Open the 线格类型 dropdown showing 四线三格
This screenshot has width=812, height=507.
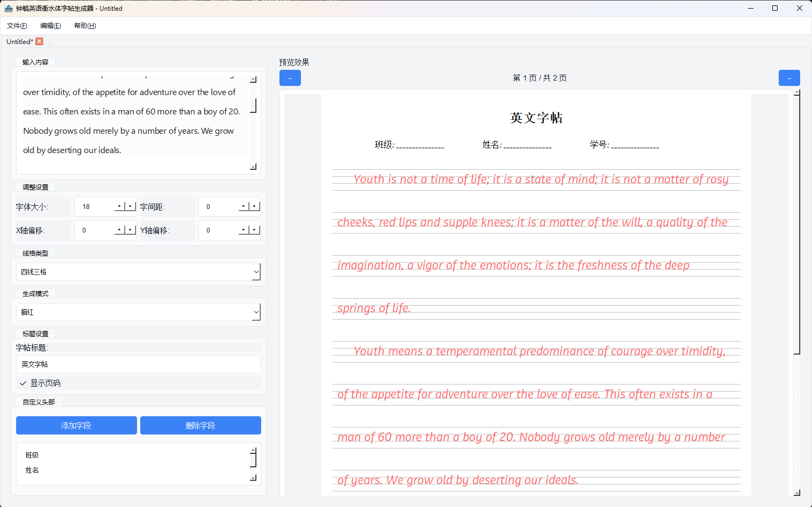pos(139,272)
